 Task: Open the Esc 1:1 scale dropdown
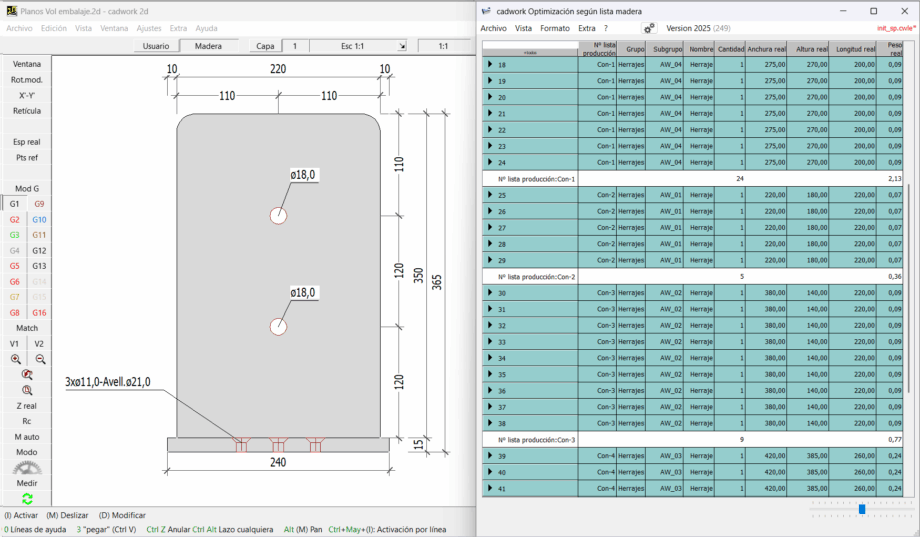[x=402, y=46]
